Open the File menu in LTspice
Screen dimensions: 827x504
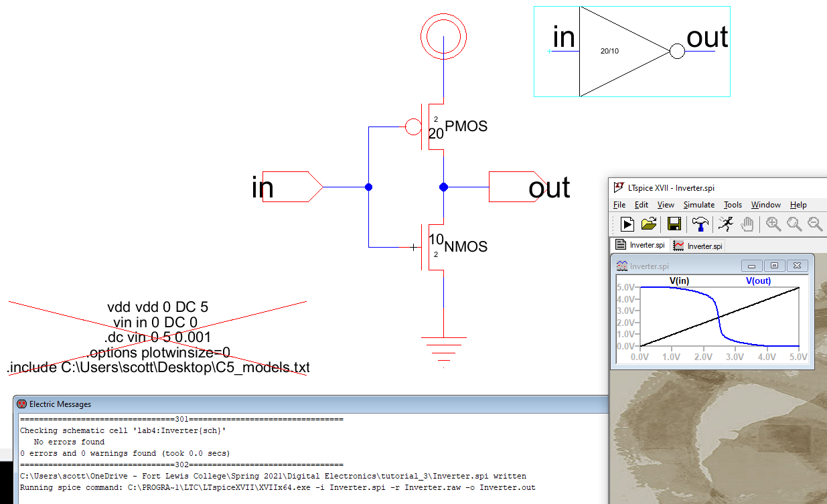tap(619, 205)
